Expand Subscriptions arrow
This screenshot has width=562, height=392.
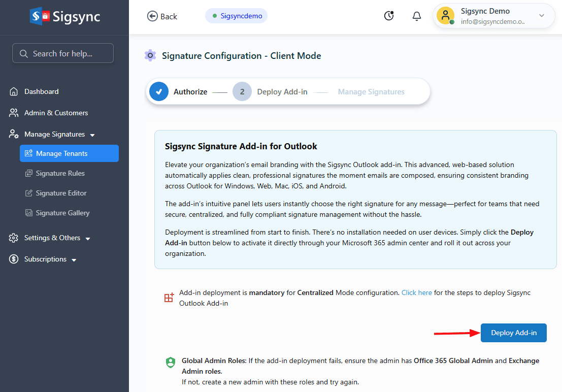pos(74,260)
